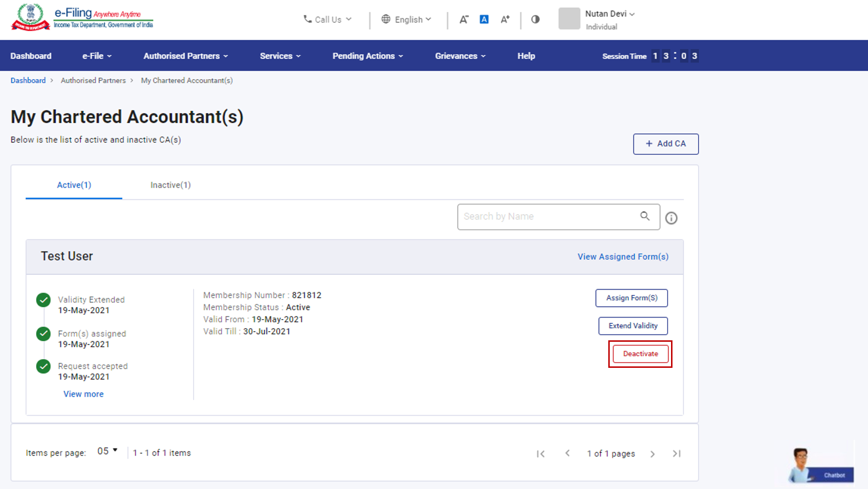
Task: Expand the Nutan Devi profile menu
Action: tap(610, 14)
